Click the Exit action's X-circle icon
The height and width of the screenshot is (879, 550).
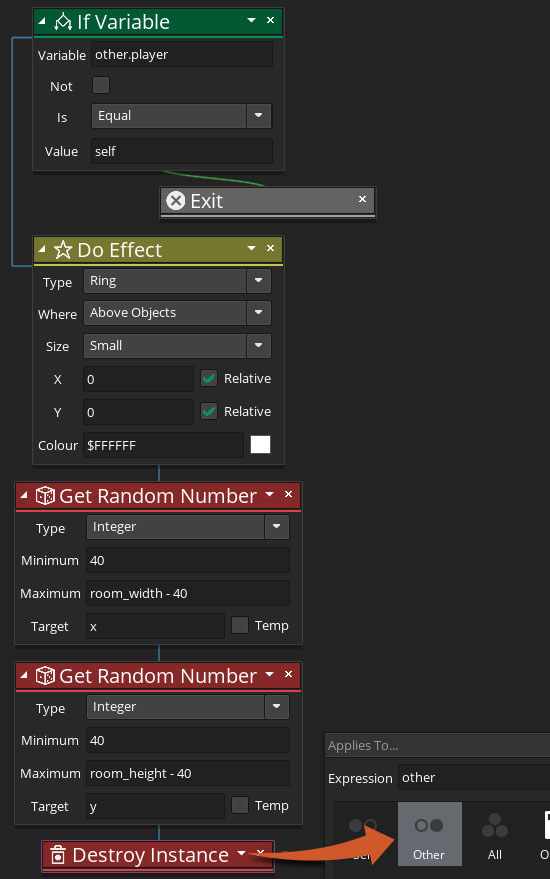[175, 201]
